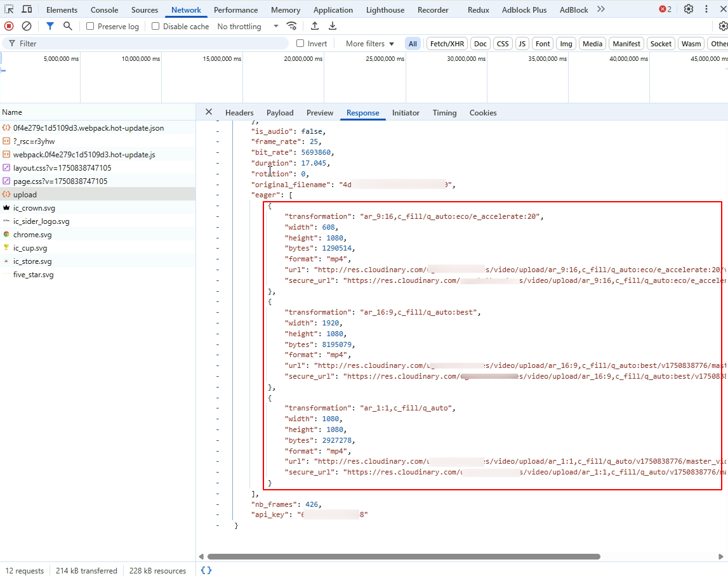Click the export HAR download arrow
The width and height of the screenshot is (728, 576).
pos(333,26)
